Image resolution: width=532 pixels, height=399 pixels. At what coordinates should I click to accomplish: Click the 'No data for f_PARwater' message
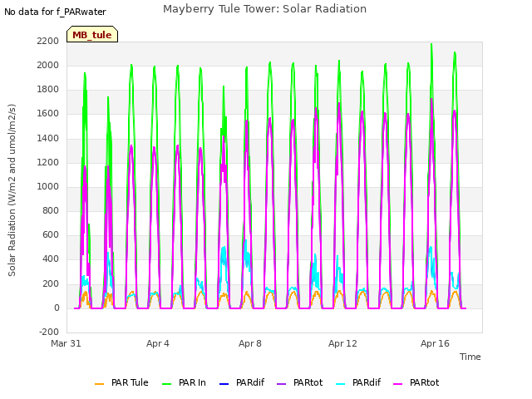click(55, 12)
